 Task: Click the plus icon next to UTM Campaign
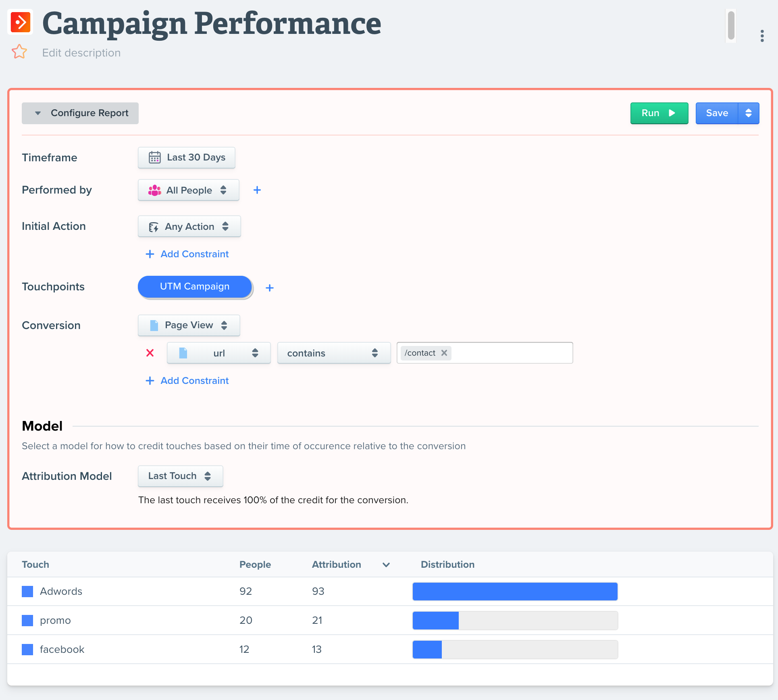[x=270, y=287]
